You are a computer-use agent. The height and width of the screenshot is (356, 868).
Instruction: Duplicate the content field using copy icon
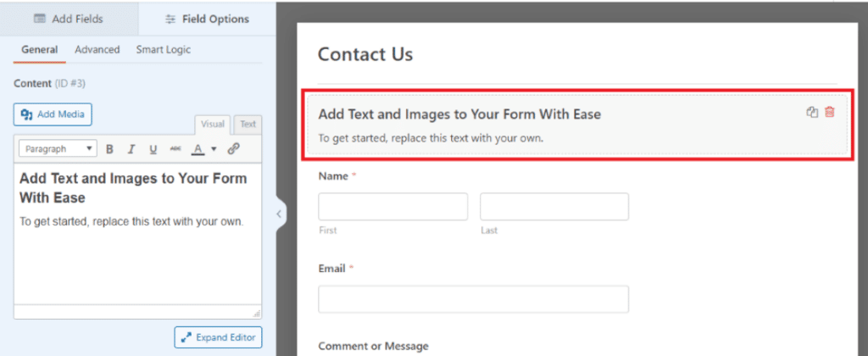pyautogui.click(x=812, y=113)
